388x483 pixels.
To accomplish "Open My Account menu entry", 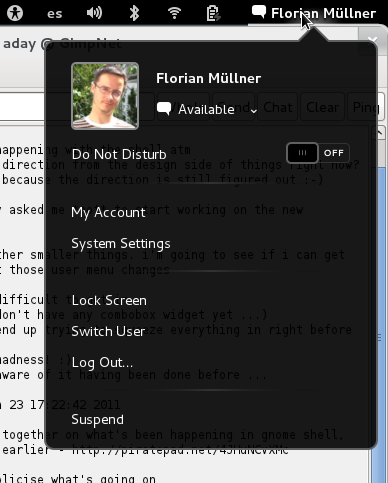I will 109,213.
